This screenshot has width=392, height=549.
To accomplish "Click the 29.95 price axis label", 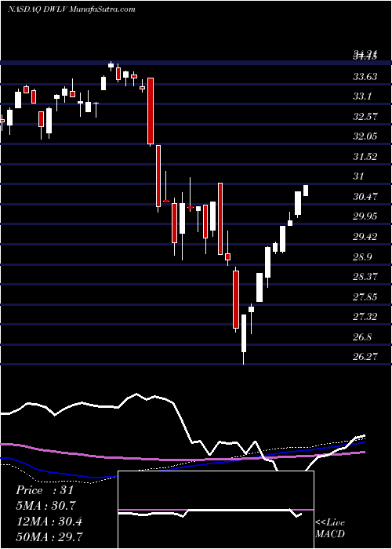I will tap(365, 216).
